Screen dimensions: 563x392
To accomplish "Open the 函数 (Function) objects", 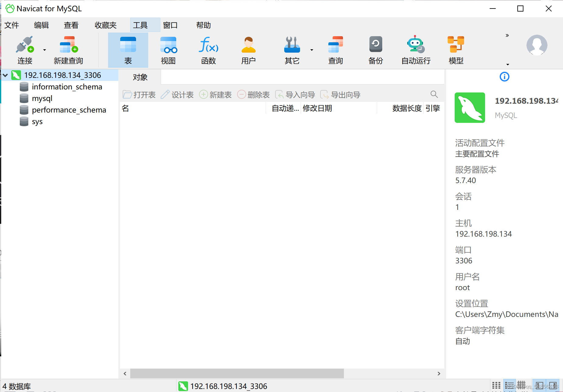I will pyautogui.click(x=208, y=50).
